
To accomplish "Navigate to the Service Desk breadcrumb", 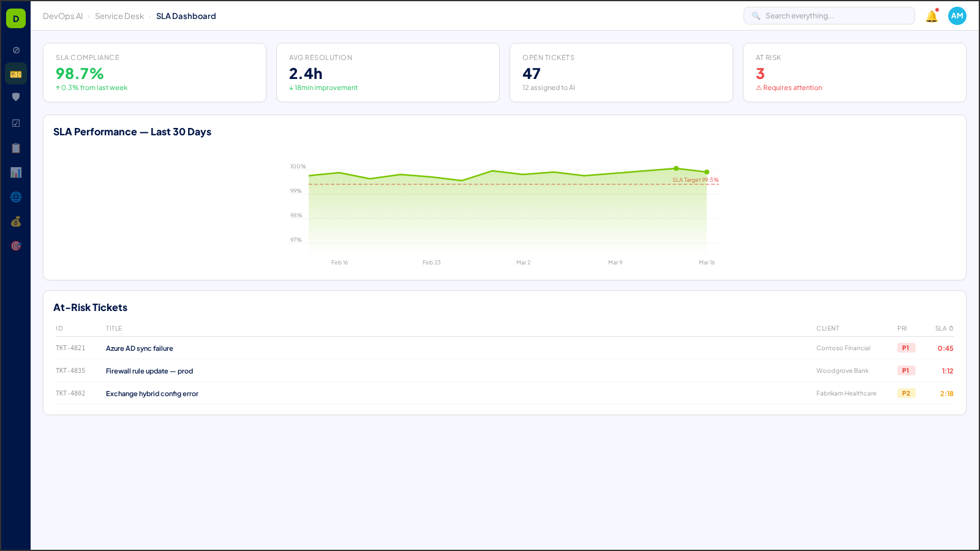I will coord(119,16).
